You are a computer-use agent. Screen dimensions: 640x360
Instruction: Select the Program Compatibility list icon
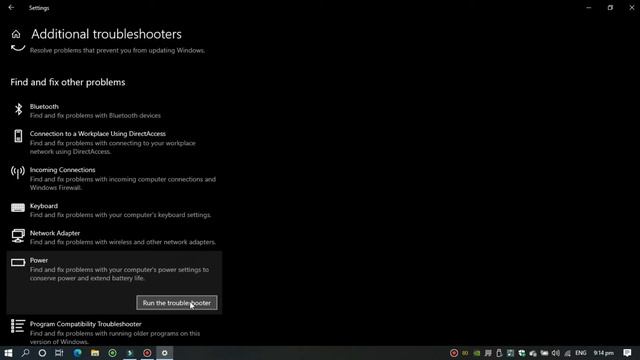18,326
